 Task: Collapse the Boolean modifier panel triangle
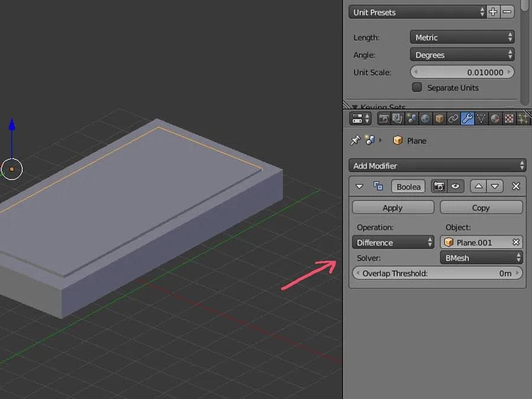pos(359,186)
